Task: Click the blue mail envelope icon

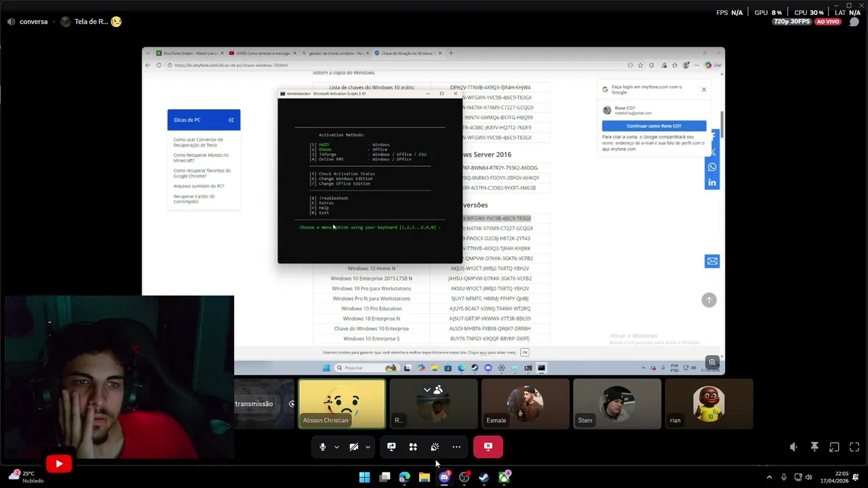Action: (x=712, y=261)
